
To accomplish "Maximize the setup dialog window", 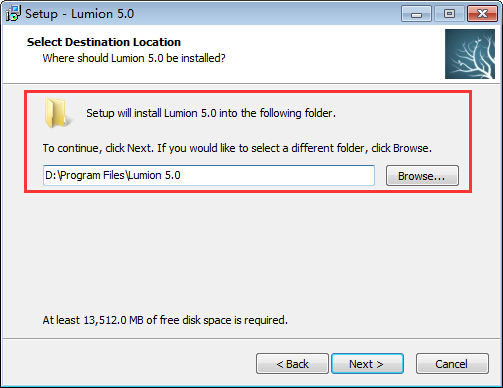I will click(449, 14).
